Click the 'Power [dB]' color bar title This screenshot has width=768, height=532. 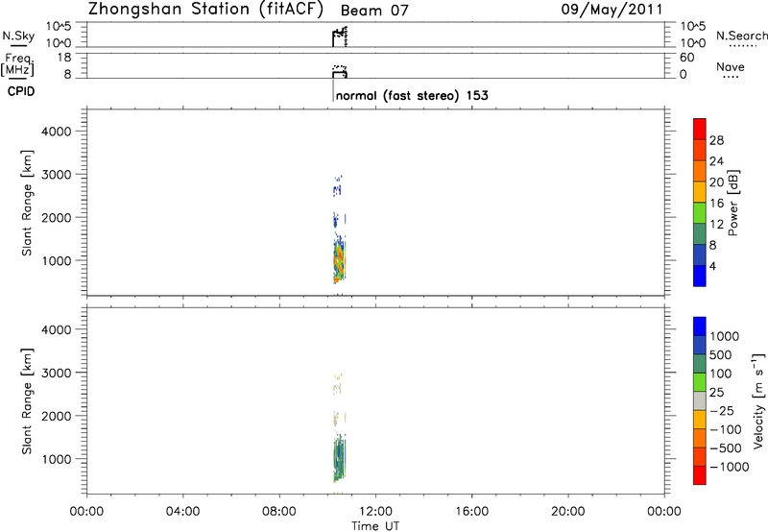coord(733,203)
